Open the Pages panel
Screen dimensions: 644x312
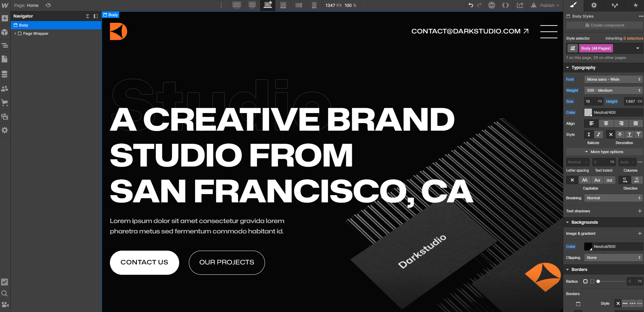(5, 59)
